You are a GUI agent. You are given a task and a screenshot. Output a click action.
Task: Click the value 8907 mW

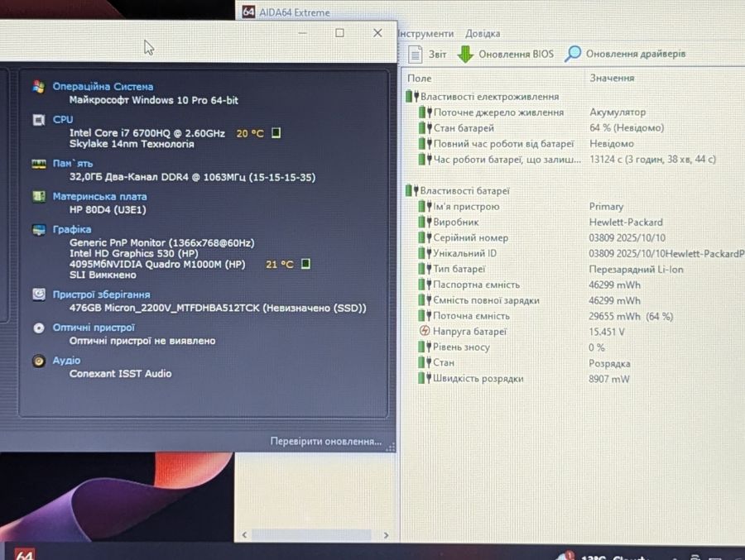click(x=609, y=379)
